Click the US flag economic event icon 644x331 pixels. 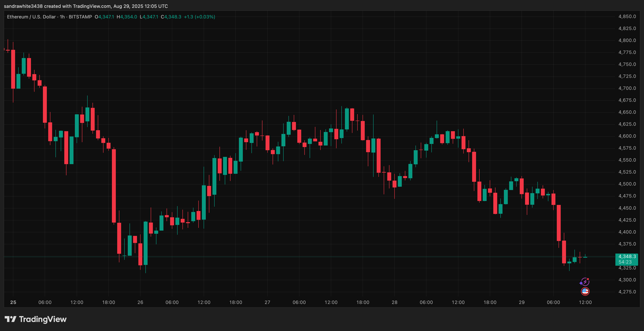[x=585, y=291]
